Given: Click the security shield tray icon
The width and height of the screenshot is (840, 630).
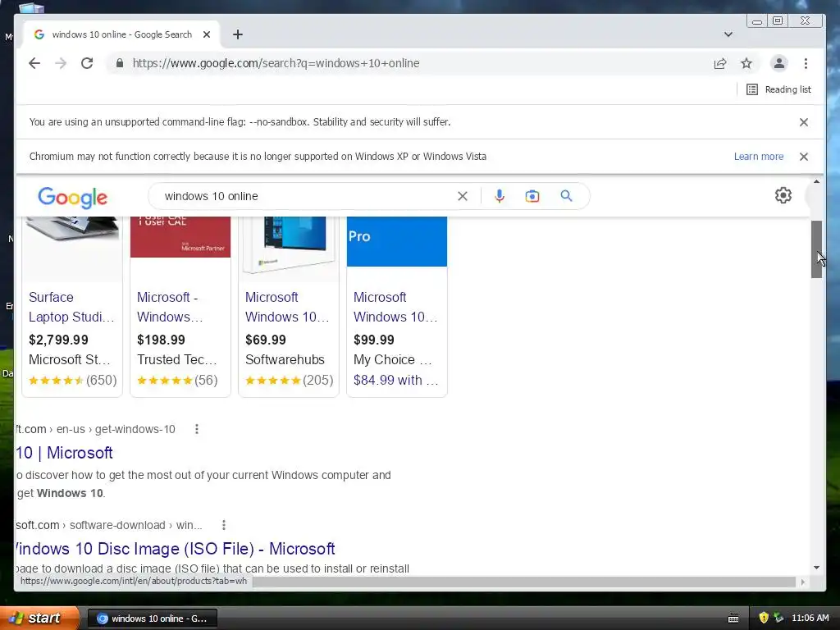Looking at the screenshot, I should [764, 618].
